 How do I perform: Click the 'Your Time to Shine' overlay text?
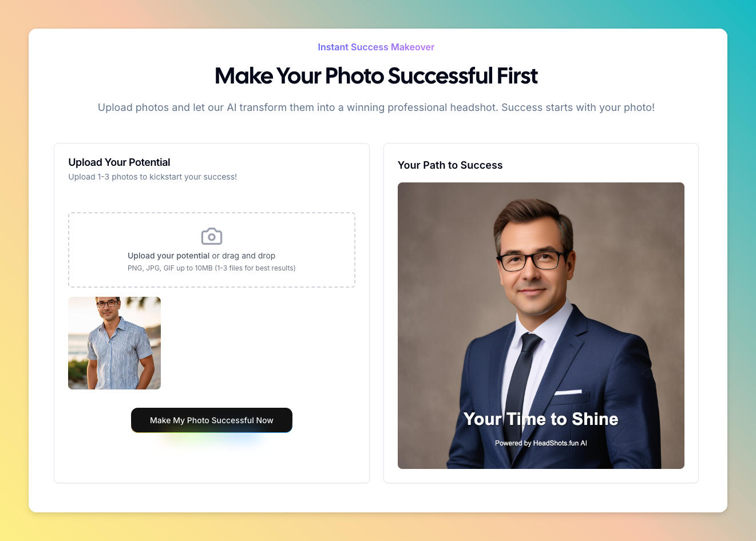pos(541,419)
